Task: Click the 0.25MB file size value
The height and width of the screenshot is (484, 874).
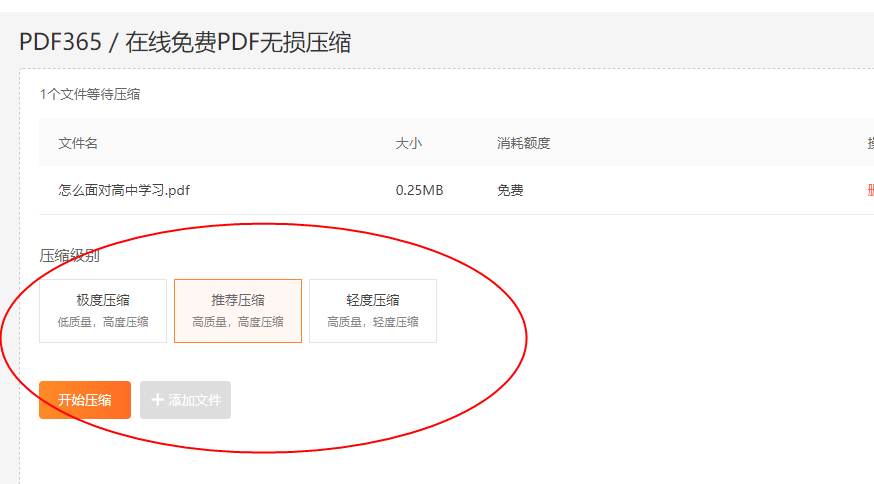Action: [x=419, y=190]
